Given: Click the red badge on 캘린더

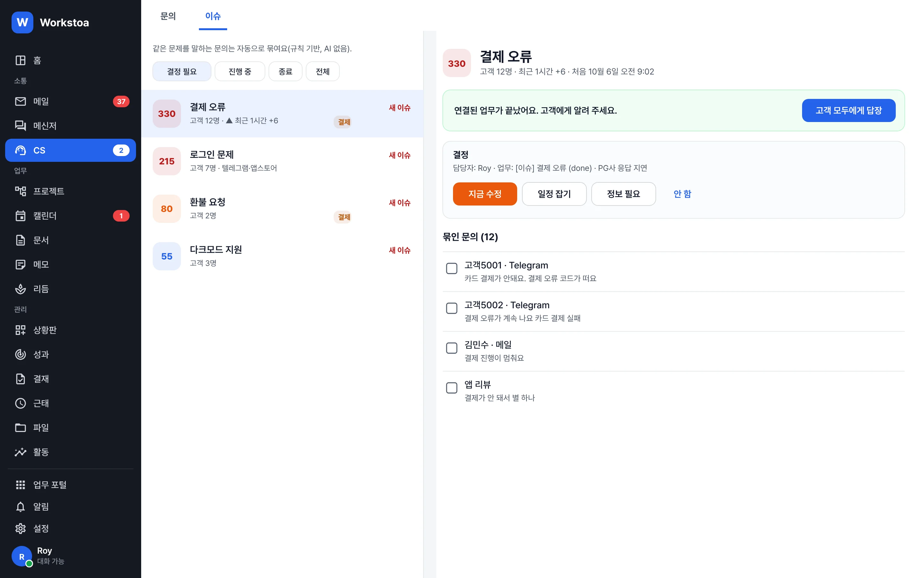Looking at the screenshot, I should tap(121, 215).
